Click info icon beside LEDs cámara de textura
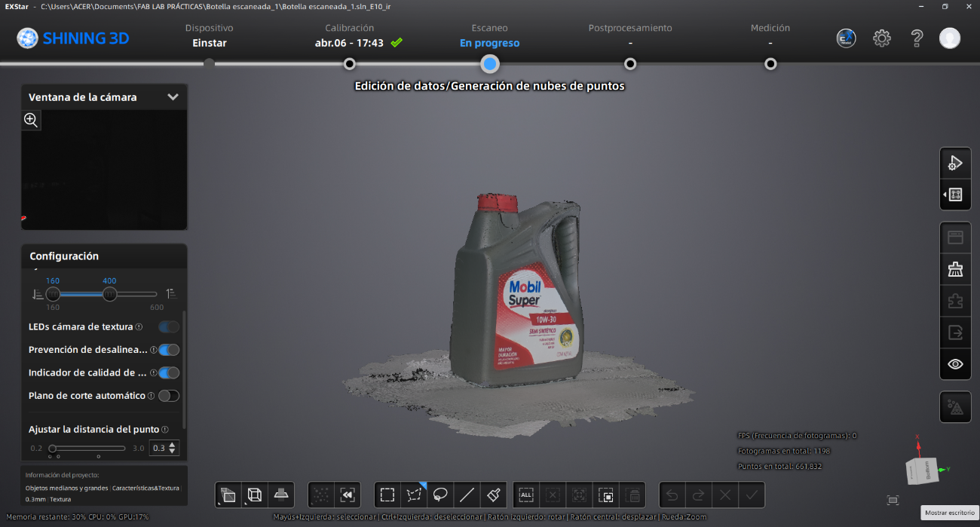The height and width of the screenshot is (527, 980). point(139,327)
